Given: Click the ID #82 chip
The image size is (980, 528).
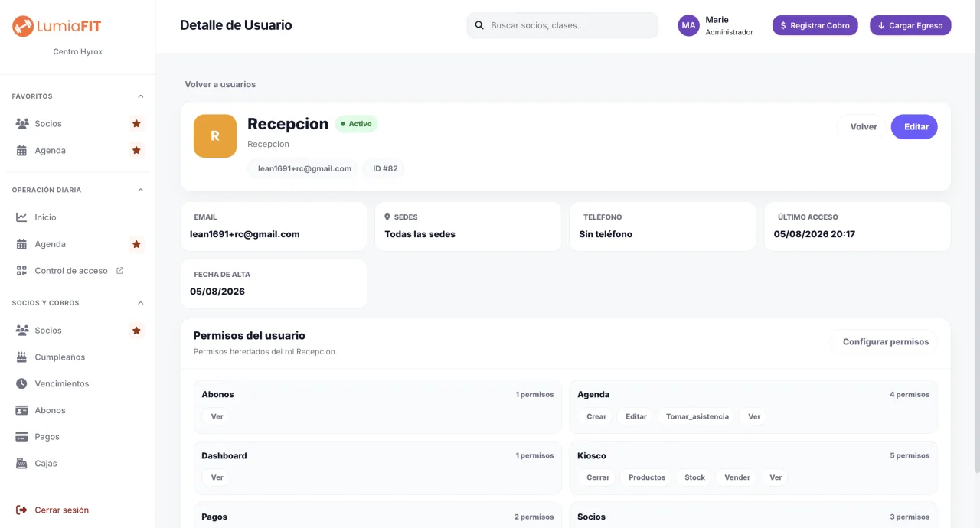Looking at the screenshot, I should pos(384,168).
